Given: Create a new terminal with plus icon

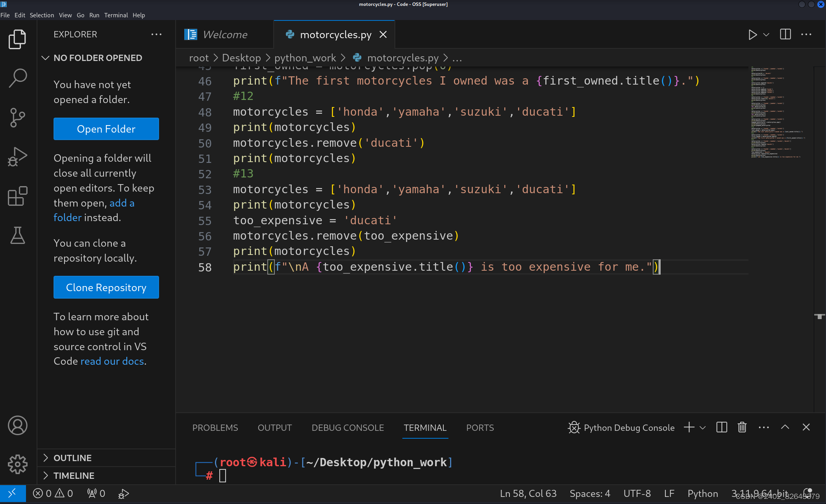Looking at the screenshot, I should click(689, 428).
